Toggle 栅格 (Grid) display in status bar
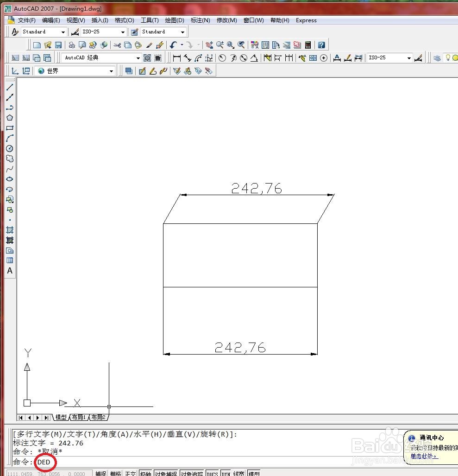 [116, 473]
